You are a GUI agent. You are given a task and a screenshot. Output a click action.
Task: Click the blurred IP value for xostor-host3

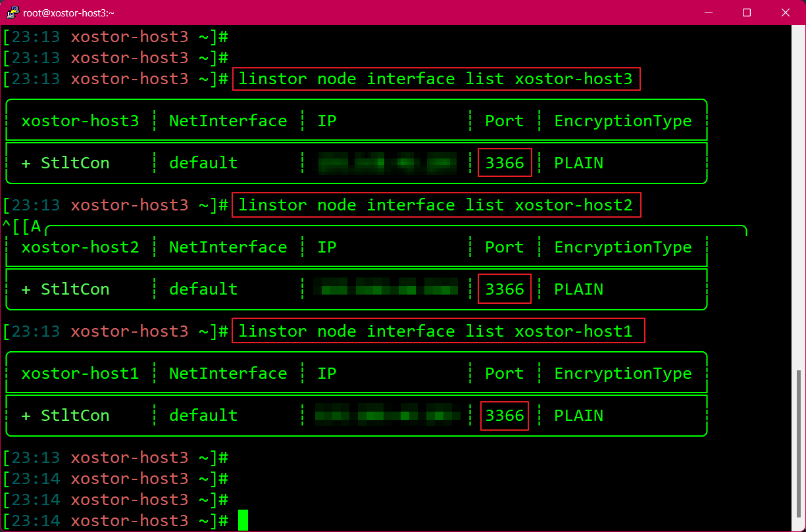point(387,163)
